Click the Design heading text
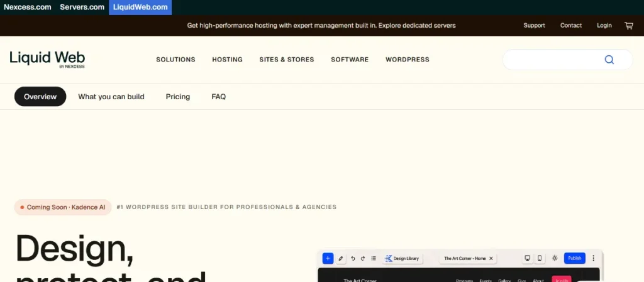Screen dimensions: 644x282 (74, 249)
